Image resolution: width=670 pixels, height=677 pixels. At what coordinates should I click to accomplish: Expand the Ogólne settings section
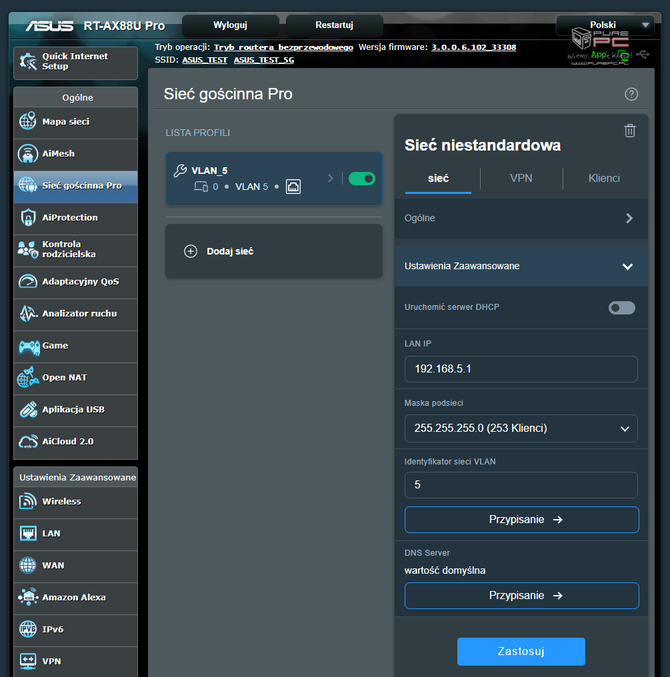629,218
